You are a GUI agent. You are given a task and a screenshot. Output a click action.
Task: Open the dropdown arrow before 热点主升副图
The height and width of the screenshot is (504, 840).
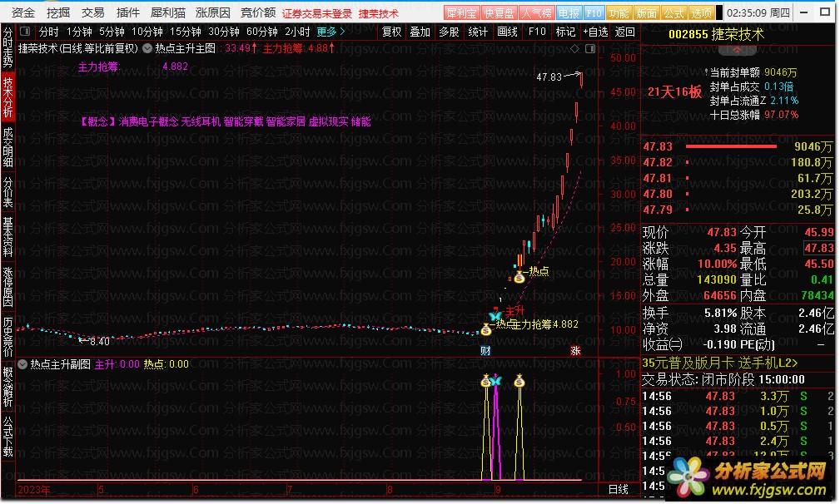click(22, 364)
